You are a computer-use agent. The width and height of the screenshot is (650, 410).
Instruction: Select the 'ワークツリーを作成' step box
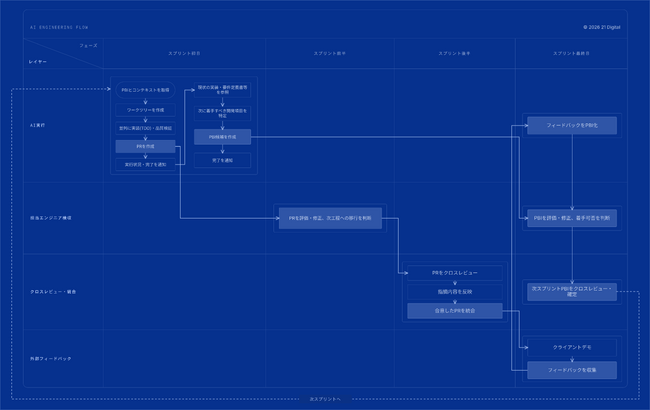pyautogui.click(x=145, y=110)
